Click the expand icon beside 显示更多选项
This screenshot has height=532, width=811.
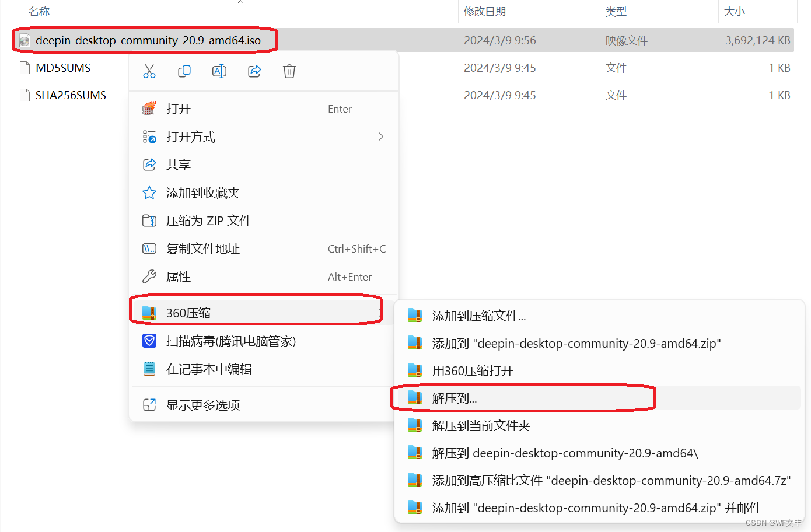pyautogui.click(x=149, y=405)
